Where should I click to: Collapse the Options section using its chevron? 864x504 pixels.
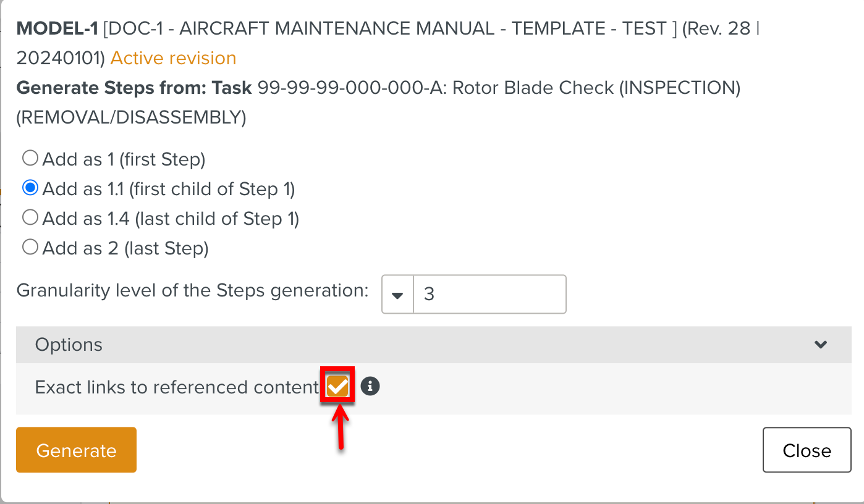(x=820, y=345)
